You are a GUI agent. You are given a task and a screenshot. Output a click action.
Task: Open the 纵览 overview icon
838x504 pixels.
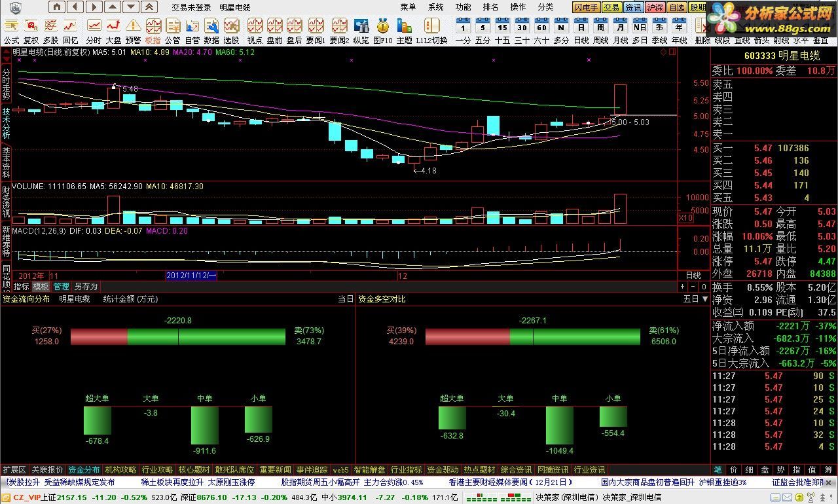coord(361,31)
